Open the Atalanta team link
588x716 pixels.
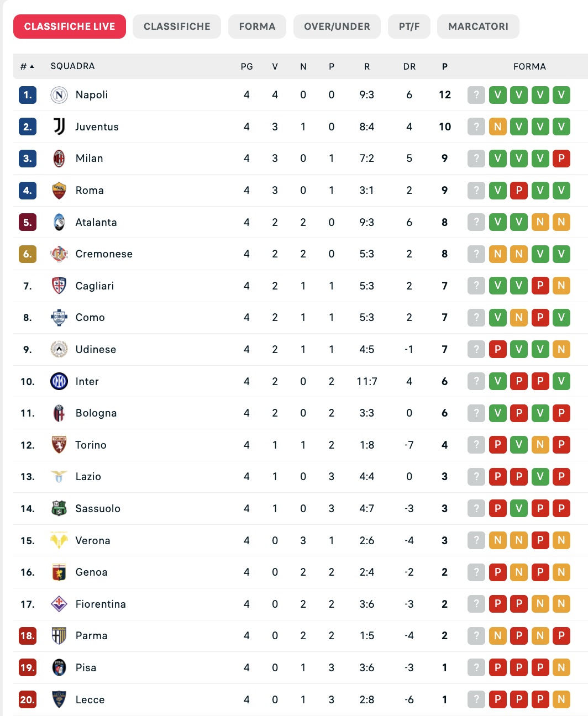coord(96,222)
